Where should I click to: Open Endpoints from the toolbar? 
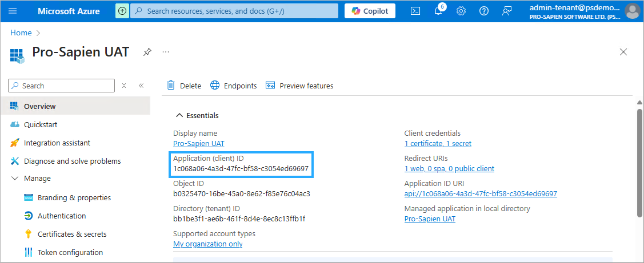coord(234,86)
